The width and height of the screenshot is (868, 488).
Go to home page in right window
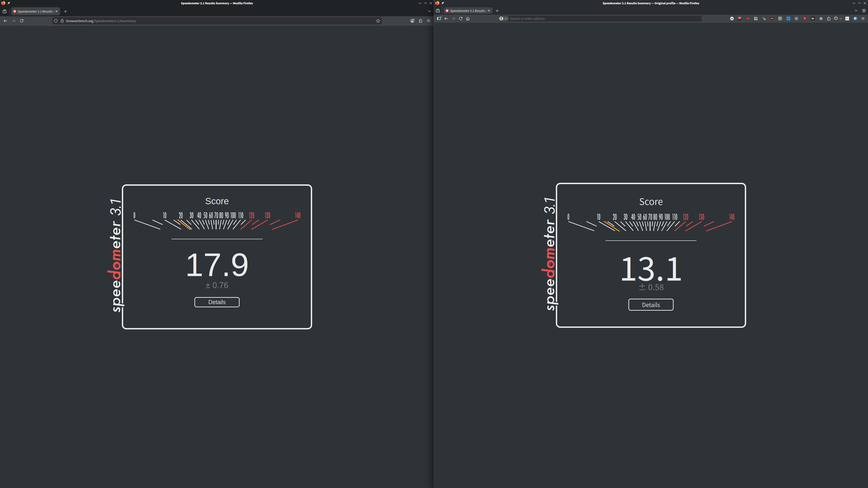click(x=468, y=19)
